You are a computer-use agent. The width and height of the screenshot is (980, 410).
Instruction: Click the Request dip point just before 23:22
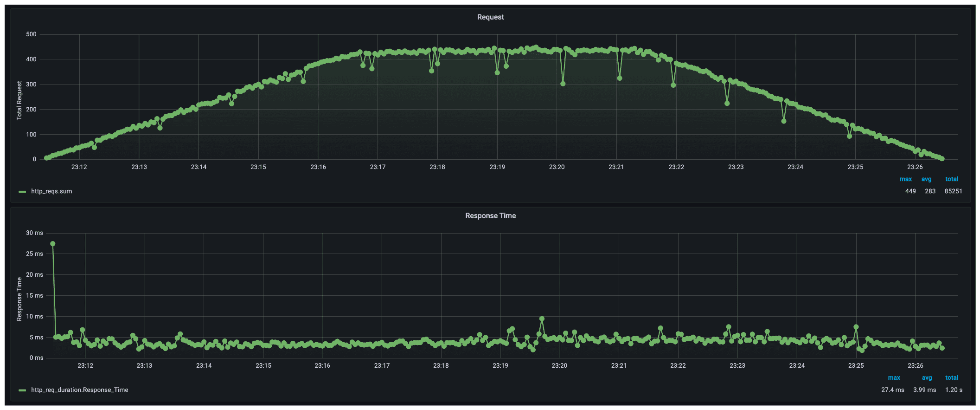(673, 85)
